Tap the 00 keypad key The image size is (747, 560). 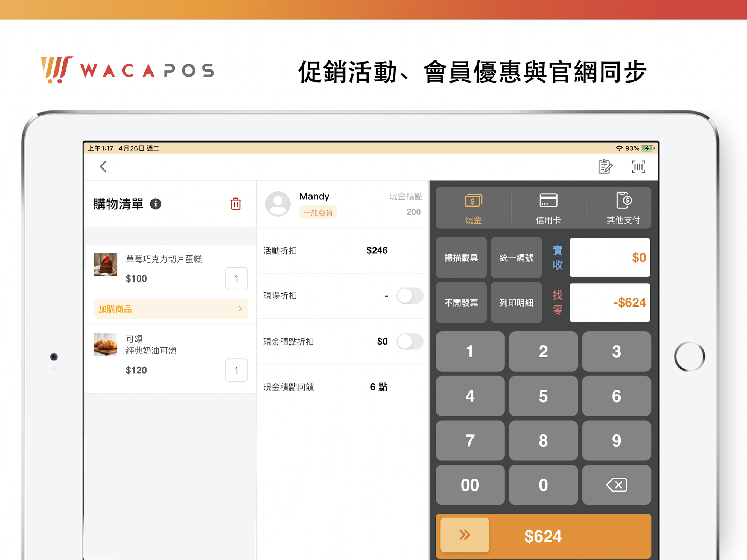(470, 485)
